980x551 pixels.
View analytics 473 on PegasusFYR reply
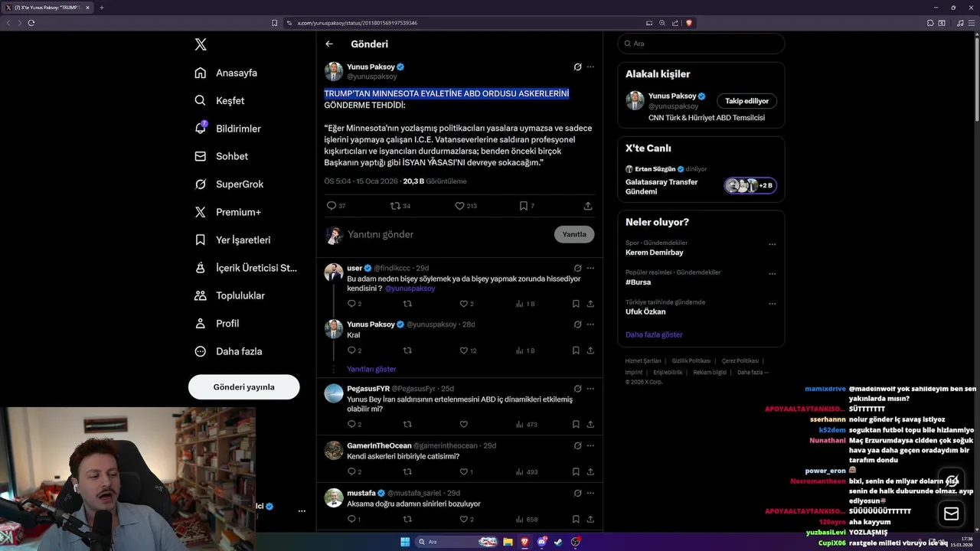[527, 424]
